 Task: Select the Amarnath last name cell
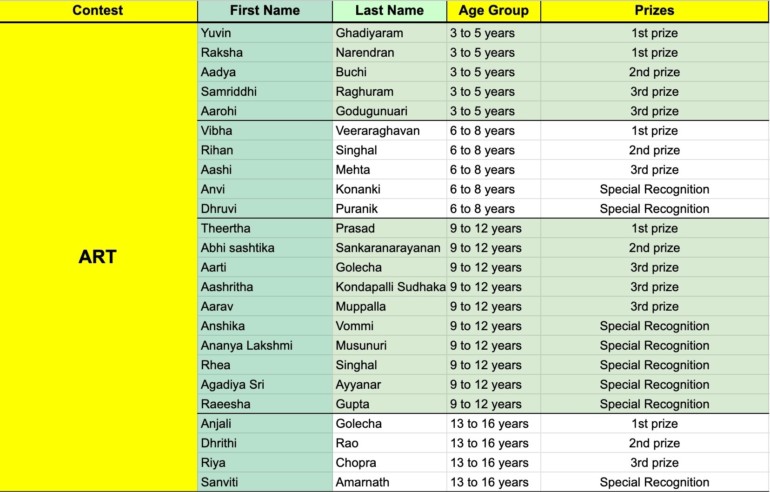(390, 482)
